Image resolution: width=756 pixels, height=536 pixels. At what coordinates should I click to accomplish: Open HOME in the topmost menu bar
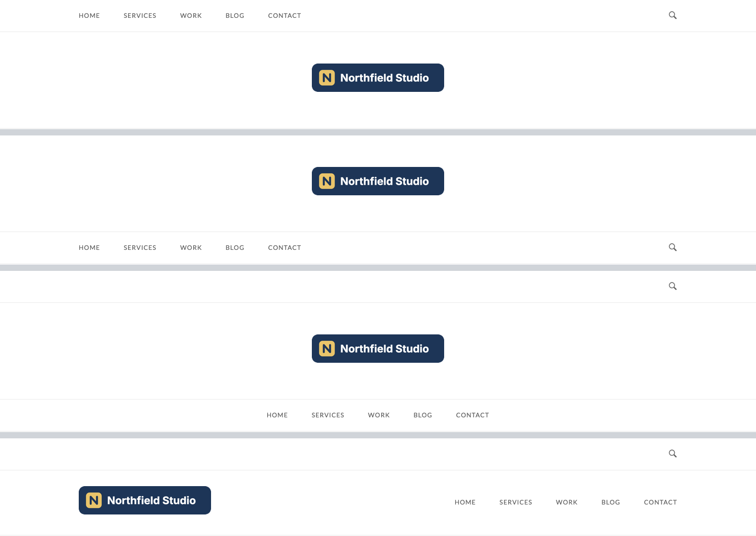tap(89, 16)
